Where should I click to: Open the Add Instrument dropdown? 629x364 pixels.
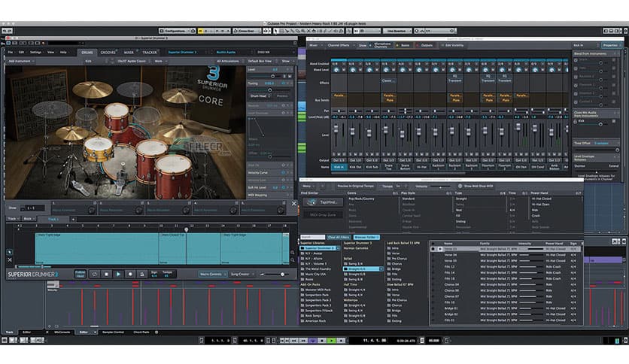[x=21, y=62]
